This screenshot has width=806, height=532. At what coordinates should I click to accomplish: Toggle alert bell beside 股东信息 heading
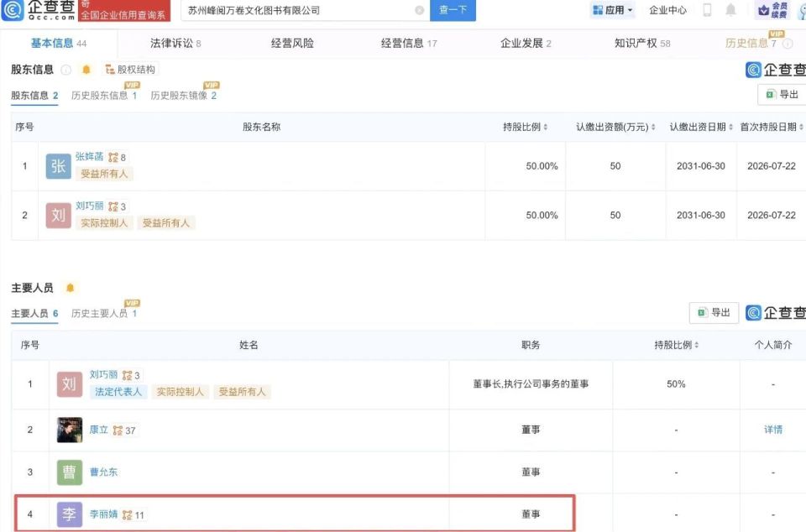click(86, 70)
